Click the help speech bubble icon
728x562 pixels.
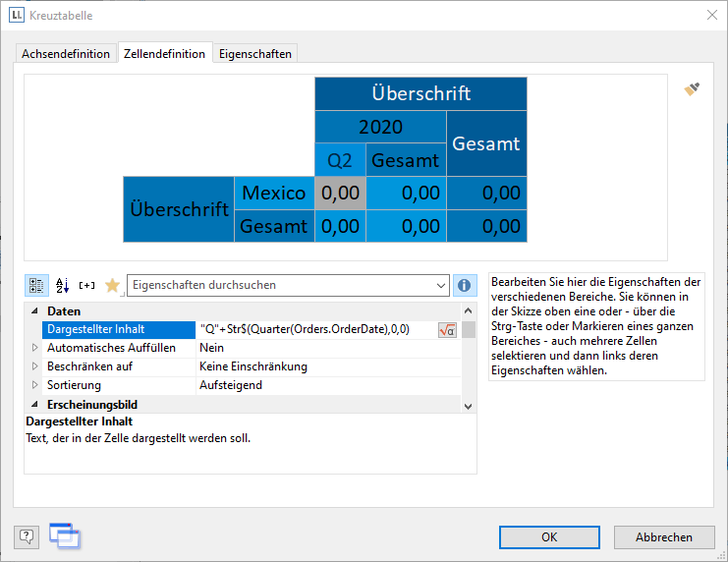[27, 536]
